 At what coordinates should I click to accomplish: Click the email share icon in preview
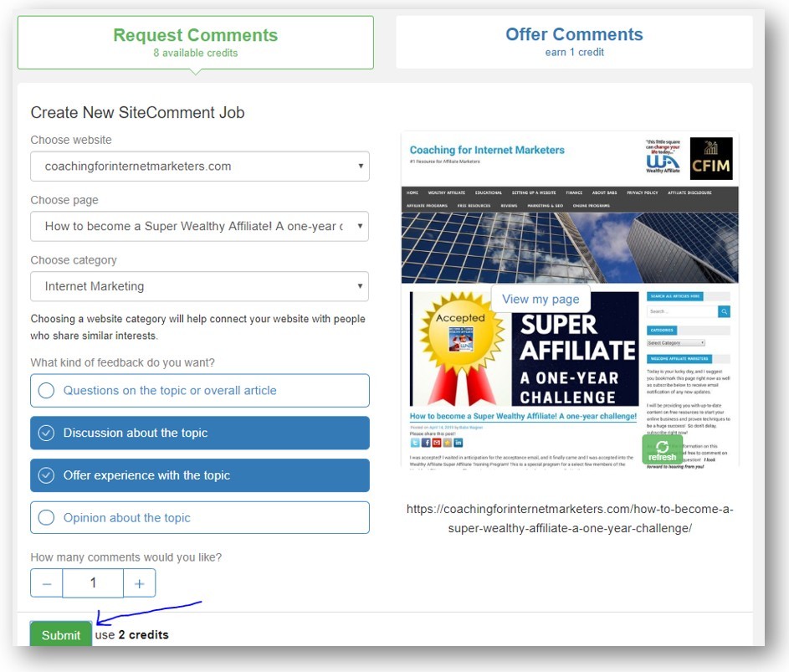(x=436, y=443)
